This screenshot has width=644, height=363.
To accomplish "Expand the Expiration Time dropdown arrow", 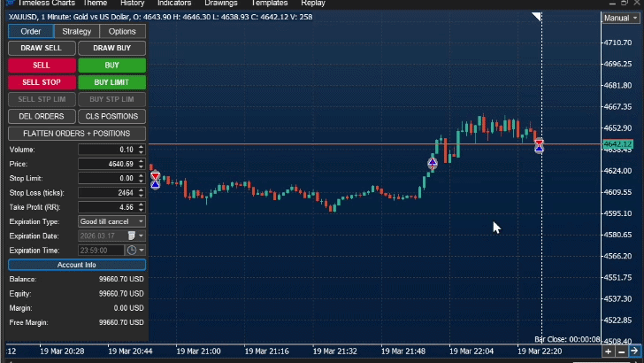I will (142, 250).
